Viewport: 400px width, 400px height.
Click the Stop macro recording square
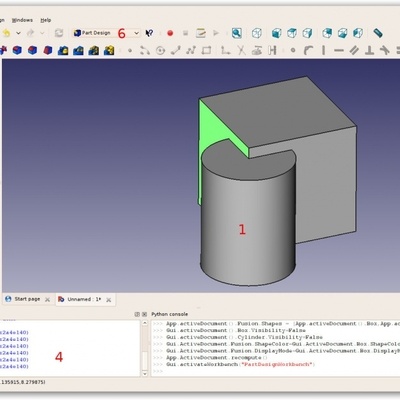pos(186,33)
